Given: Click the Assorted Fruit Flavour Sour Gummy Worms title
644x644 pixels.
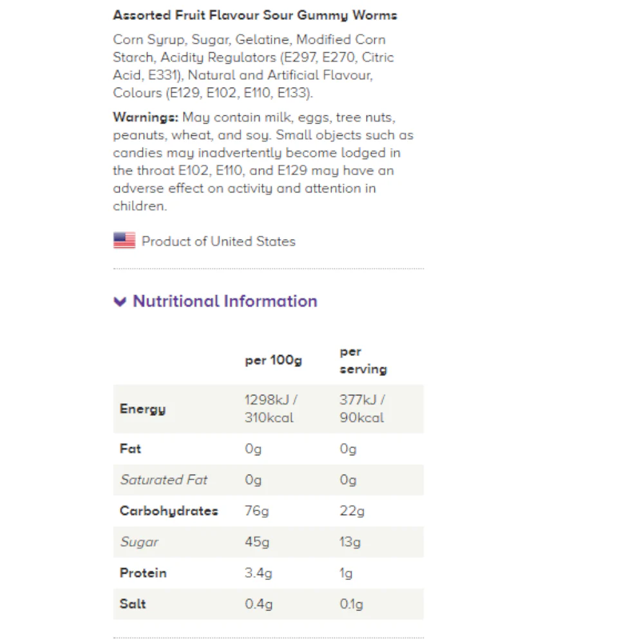Looking at the screenshot, I should point(255,15).
